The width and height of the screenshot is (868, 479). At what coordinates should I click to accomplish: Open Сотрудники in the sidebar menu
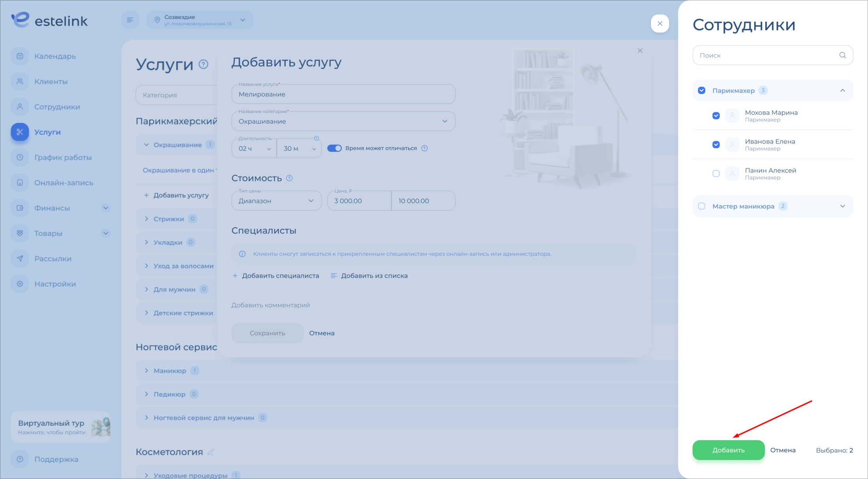tap(57, 107)
